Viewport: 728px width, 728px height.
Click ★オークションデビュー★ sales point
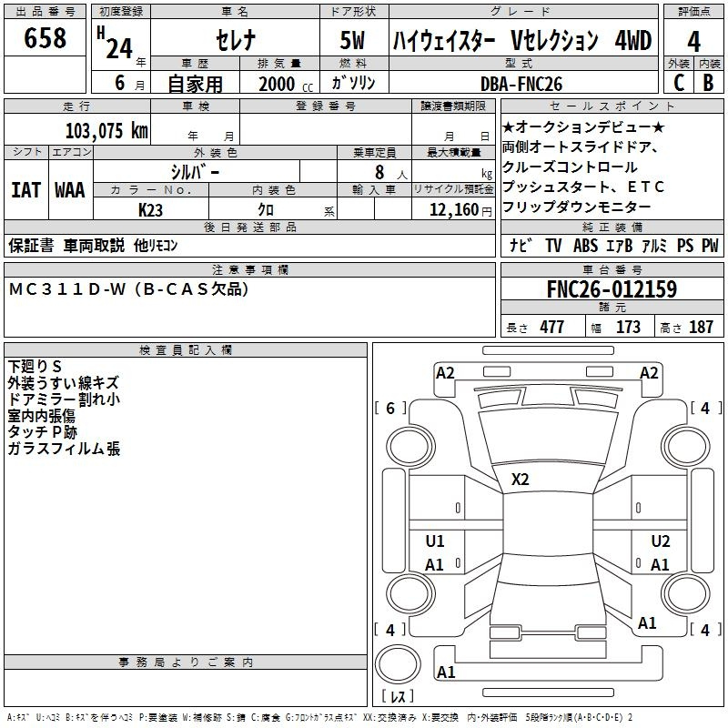[x=583, y=126]
